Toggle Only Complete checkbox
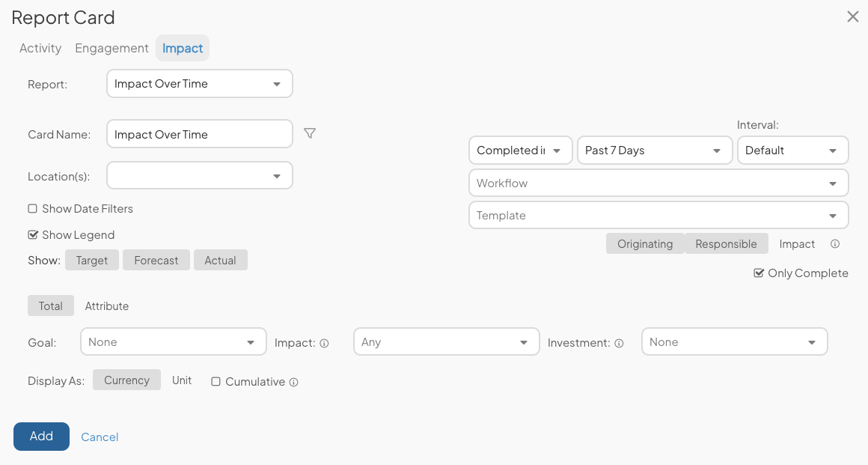 [x=759, y=273]
